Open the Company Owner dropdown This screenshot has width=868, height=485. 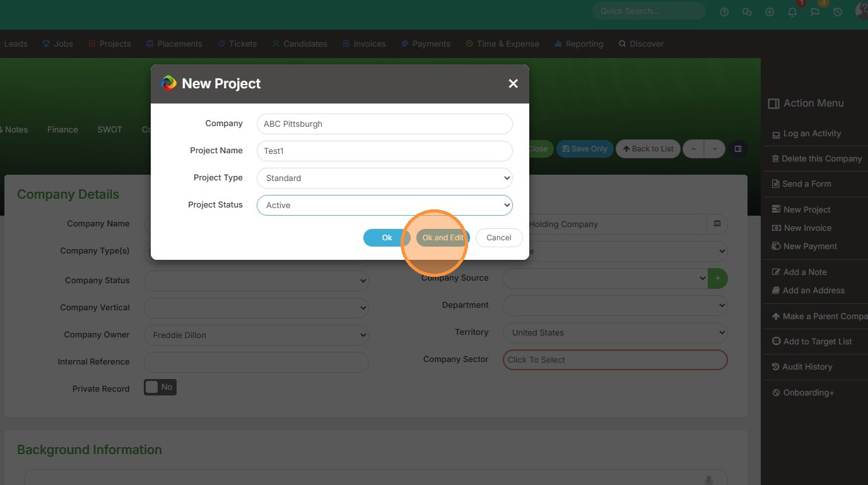pos(256,335)
